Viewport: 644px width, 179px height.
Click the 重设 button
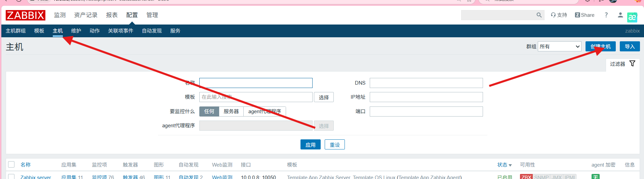pos(335,145)
